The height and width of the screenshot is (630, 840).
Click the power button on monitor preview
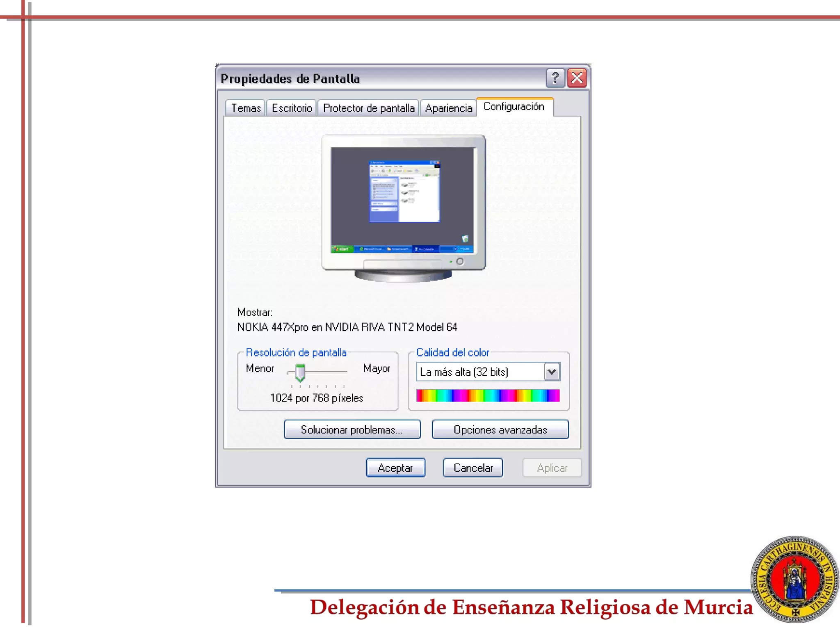pyautogui.click(x=460, y=261)
